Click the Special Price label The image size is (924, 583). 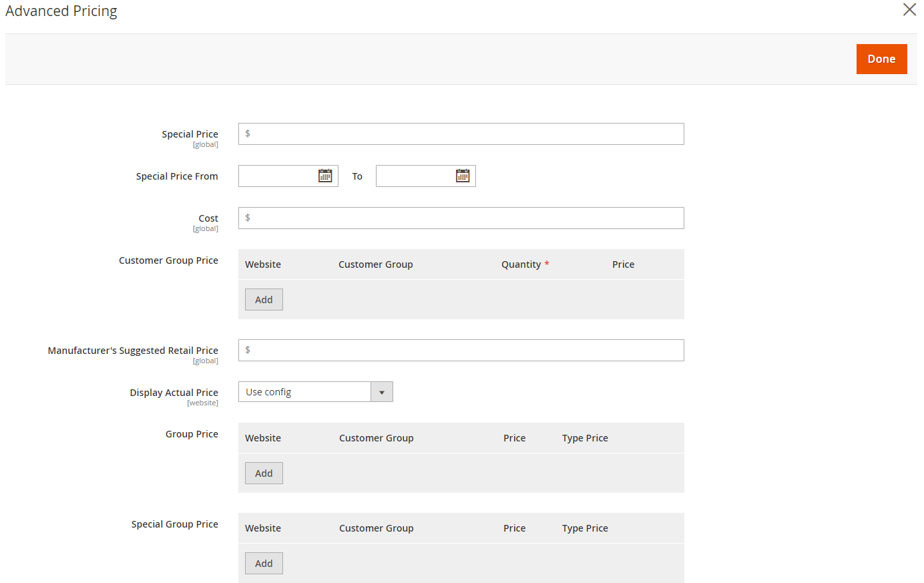[x=190, y=134]
